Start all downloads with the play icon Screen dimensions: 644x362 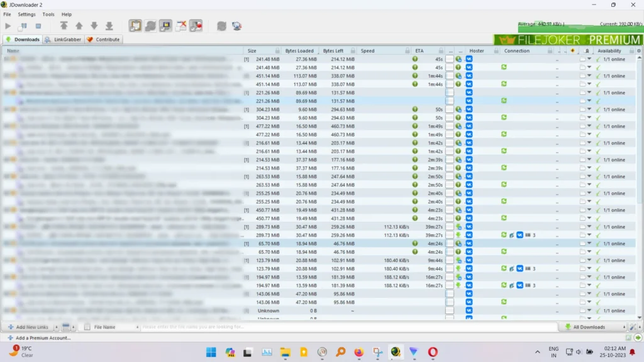pyautogui.click(x=8, y=26)
